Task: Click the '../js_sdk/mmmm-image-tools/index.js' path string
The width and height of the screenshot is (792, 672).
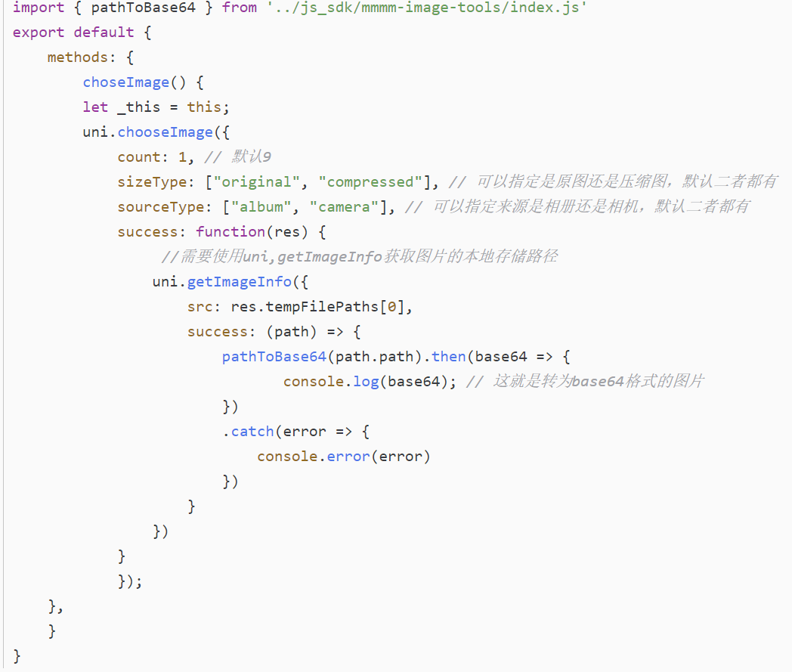Action: point(427,8)
